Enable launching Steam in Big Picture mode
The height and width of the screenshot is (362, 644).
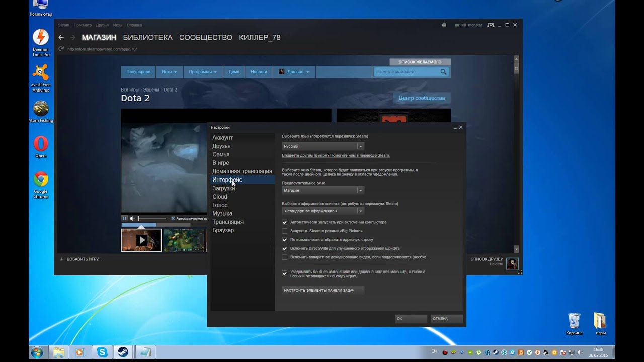tap(285, 231)
